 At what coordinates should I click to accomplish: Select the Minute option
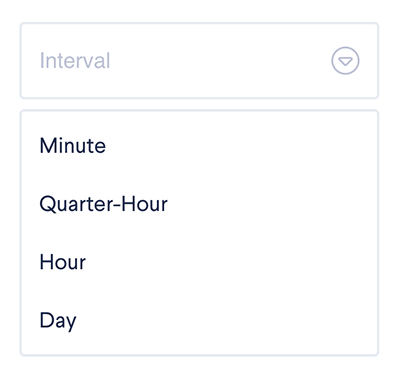[199, 146]
